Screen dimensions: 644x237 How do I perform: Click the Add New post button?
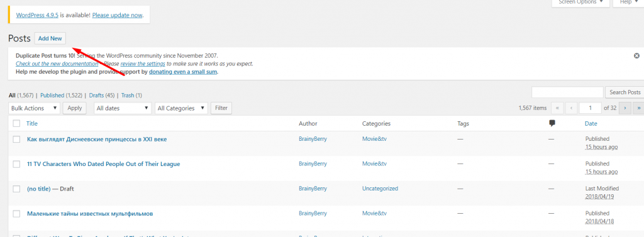(x=50, y=38)
